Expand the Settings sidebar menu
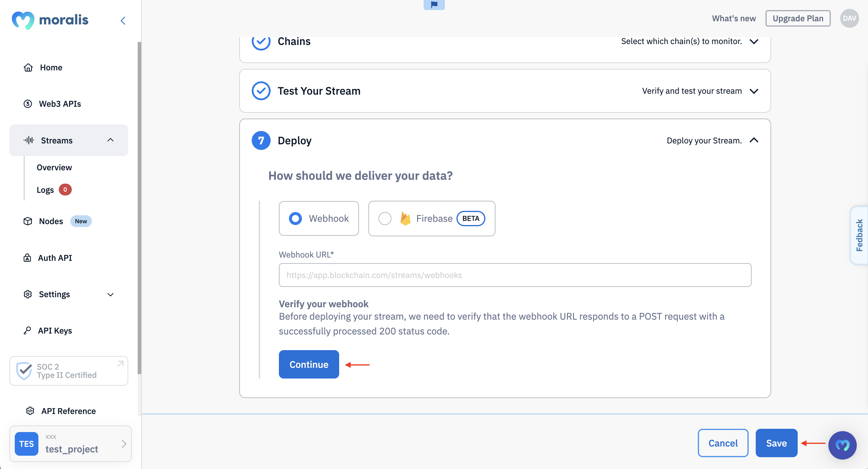The image size is (868, 469). click(110, 294)
